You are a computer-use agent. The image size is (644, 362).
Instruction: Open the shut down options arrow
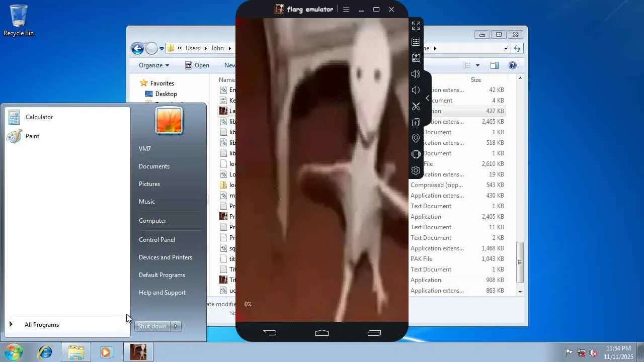(x=176, y=326)
